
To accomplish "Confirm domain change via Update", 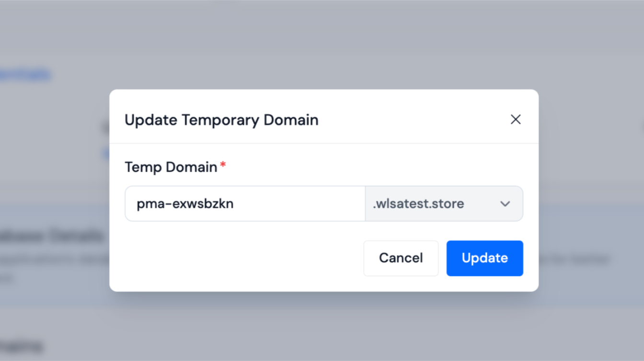I will click(484, 258).
